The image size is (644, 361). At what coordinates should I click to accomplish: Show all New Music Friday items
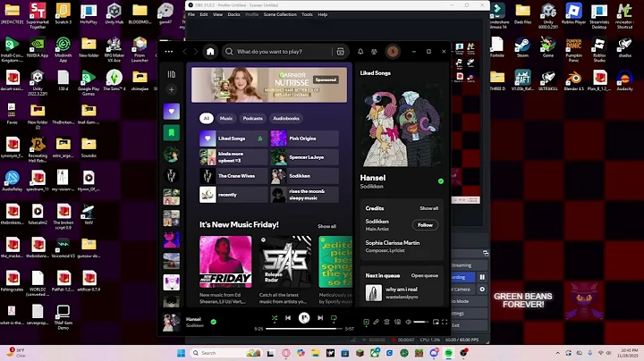click(327, 226)
